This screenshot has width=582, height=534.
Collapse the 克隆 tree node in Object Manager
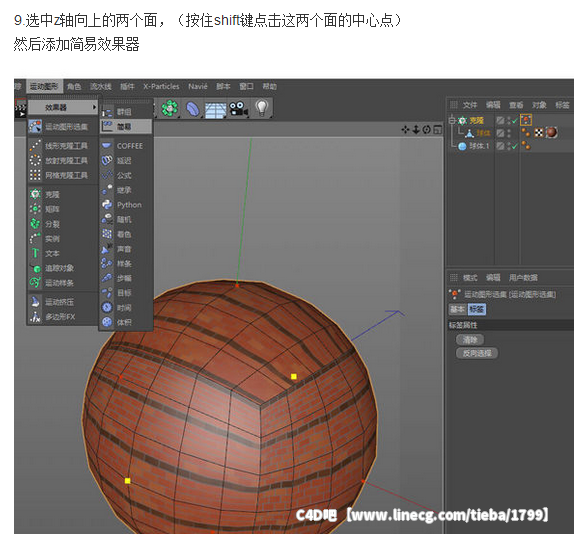click(x=452, y=121)
